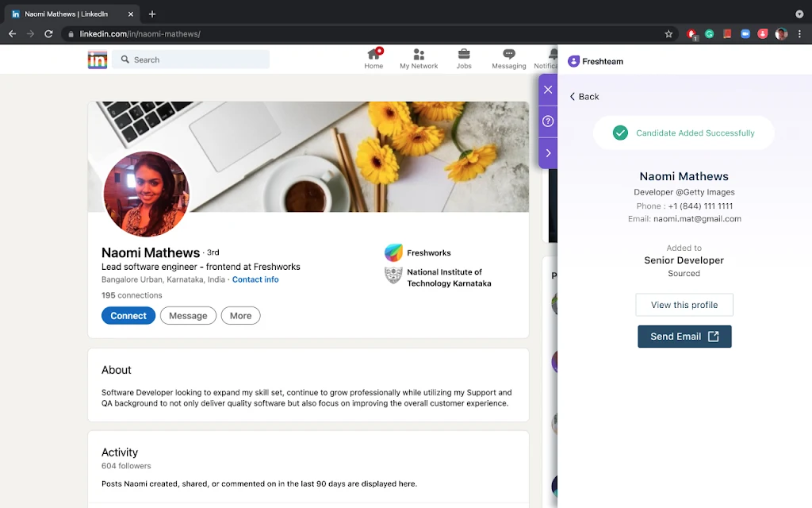Open the Grammarly extension icon

pyautogui.click(x=710, y=33)
